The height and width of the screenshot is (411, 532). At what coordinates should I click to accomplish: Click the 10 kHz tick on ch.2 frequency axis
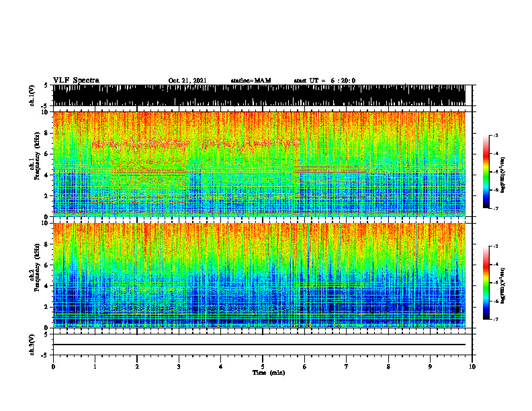point(45,223)
